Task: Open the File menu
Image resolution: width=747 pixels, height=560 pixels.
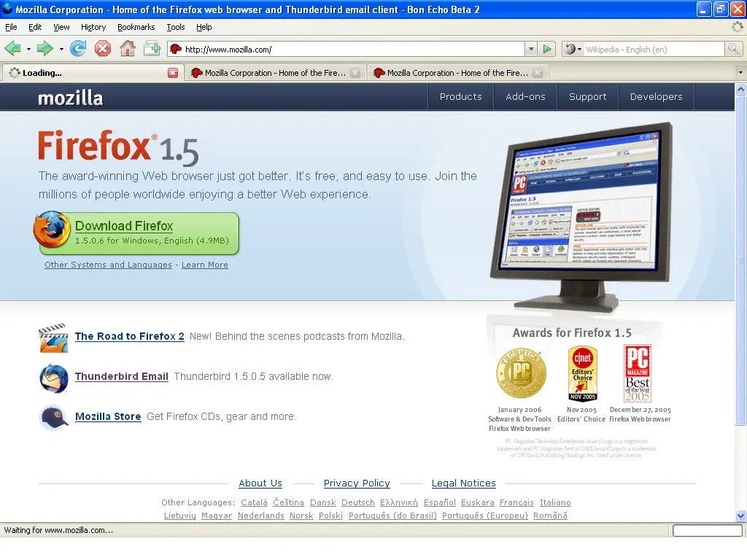Action: 11,27
